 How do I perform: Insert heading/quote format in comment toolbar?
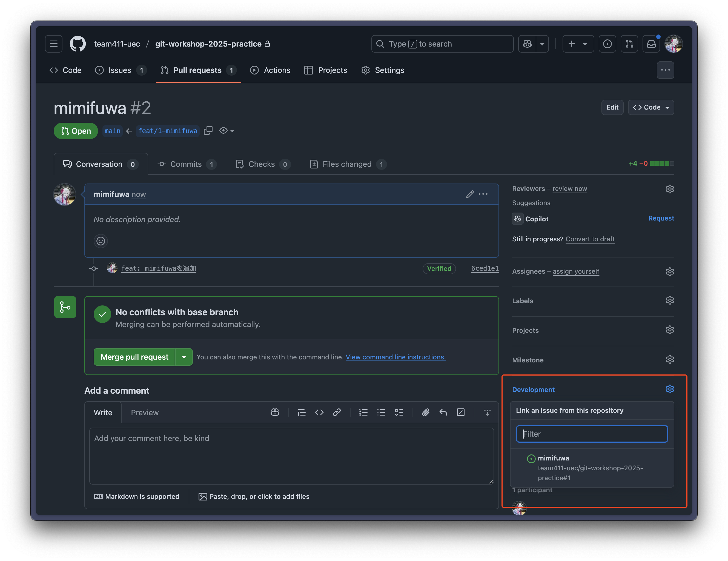(301, 412)
